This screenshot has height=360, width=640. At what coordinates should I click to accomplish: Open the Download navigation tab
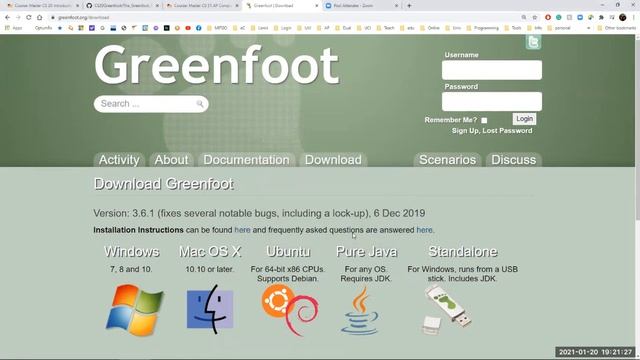333,160
